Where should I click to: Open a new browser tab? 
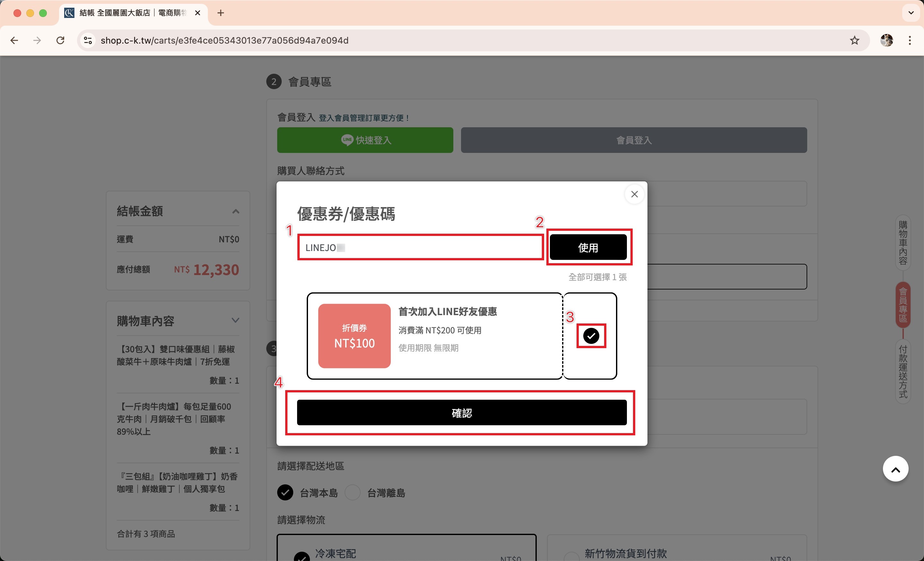point(220,13)
